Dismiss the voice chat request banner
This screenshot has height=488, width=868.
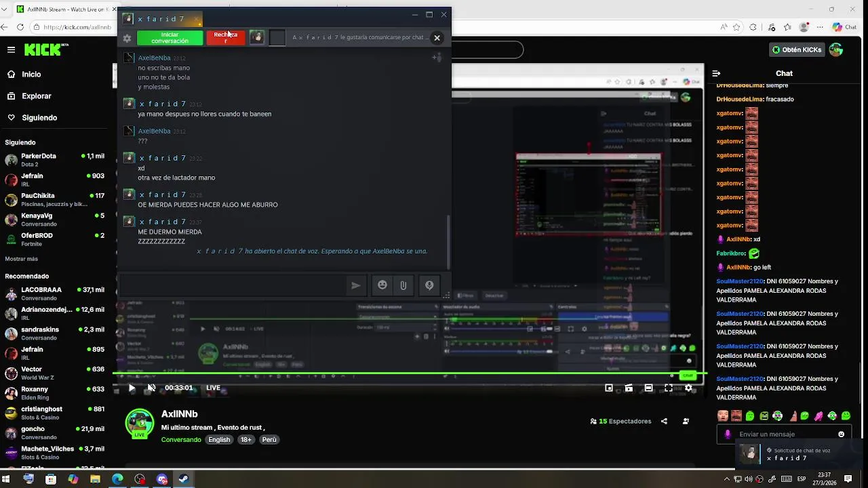click(x=437, y=38)
